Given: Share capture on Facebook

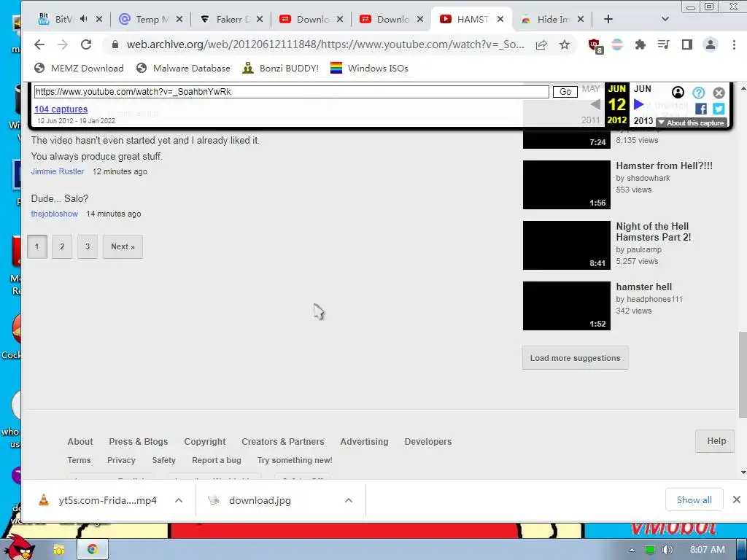Looking at the screenshot, I should (x=701, y=109).
